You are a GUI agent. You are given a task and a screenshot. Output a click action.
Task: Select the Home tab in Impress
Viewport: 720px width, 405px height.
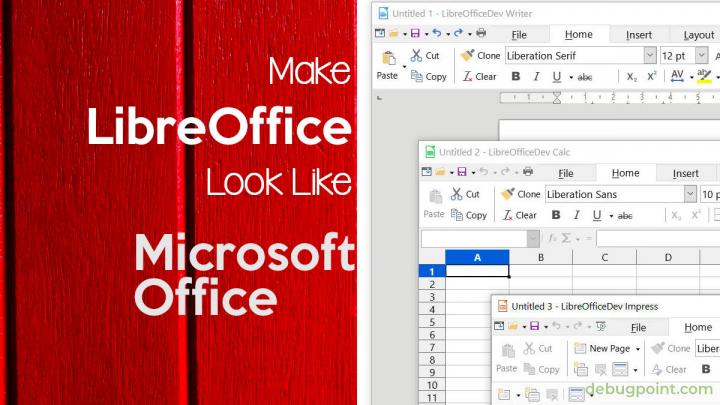tap(698, 327)
